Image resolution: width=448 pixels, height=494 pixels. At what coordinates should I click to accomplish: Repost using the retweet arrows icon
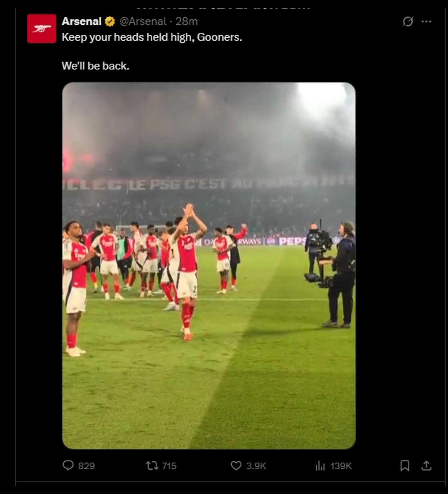pos(152,465)
